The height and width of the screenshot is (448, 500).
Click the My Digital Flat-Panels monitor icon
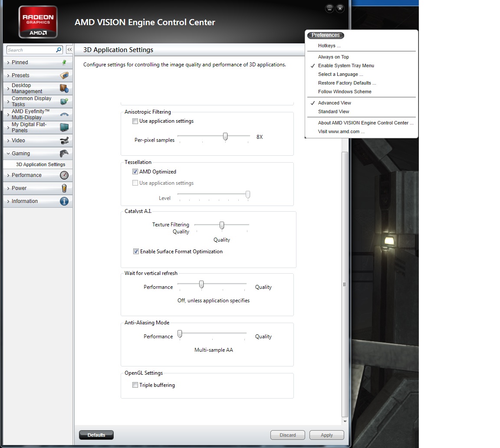[64, 128]
